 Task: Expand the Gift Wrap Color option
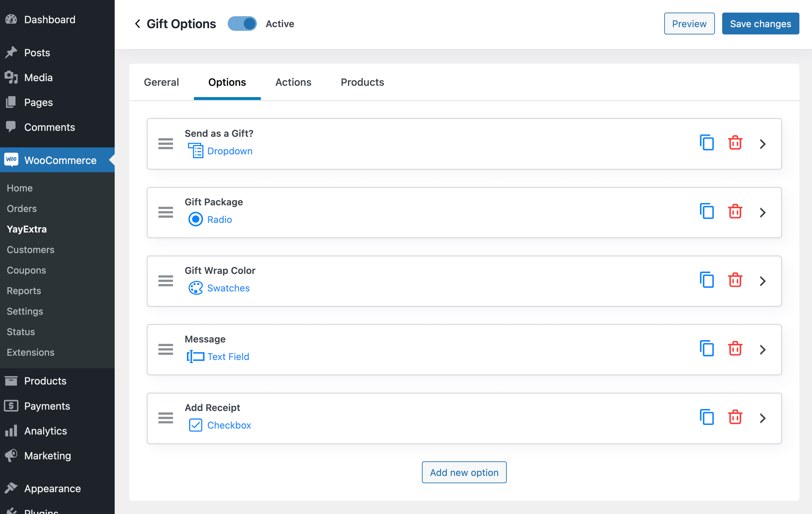pyautogui.click(x=763, y=281)
